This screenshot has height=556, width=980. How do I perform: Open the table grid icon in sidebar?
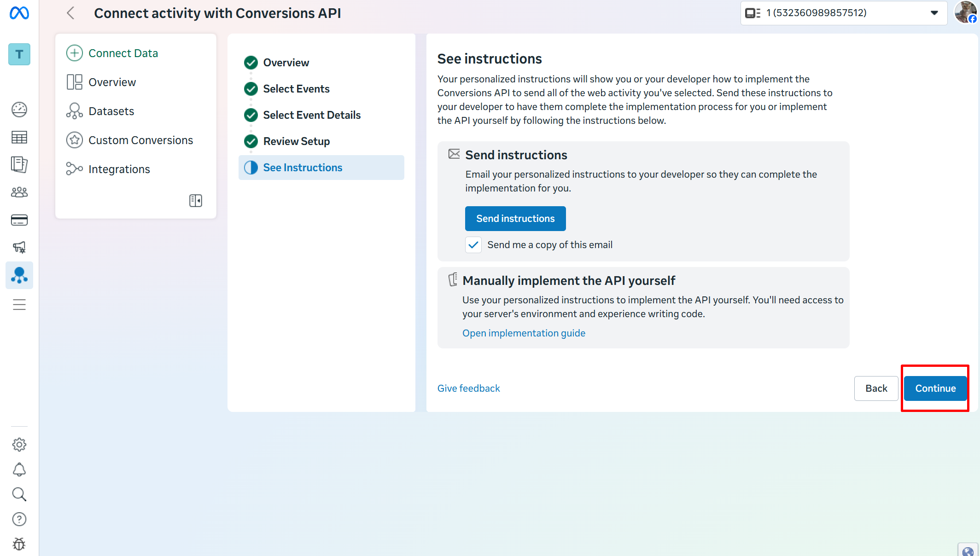tap(19, 137)
